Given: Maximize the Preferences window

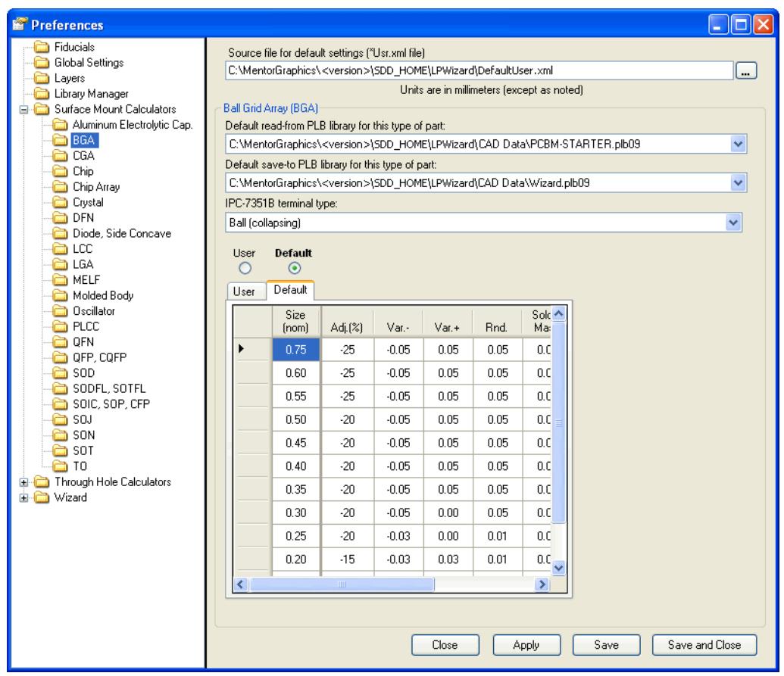Looking at the screenshot, I should click(741, 24).
